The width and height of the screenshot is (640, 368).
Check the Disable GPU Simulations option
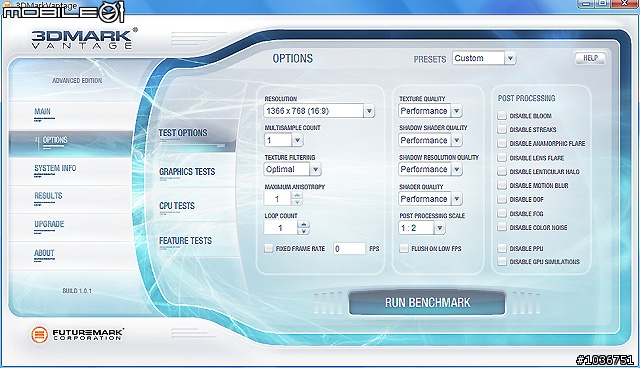(502, 262)
